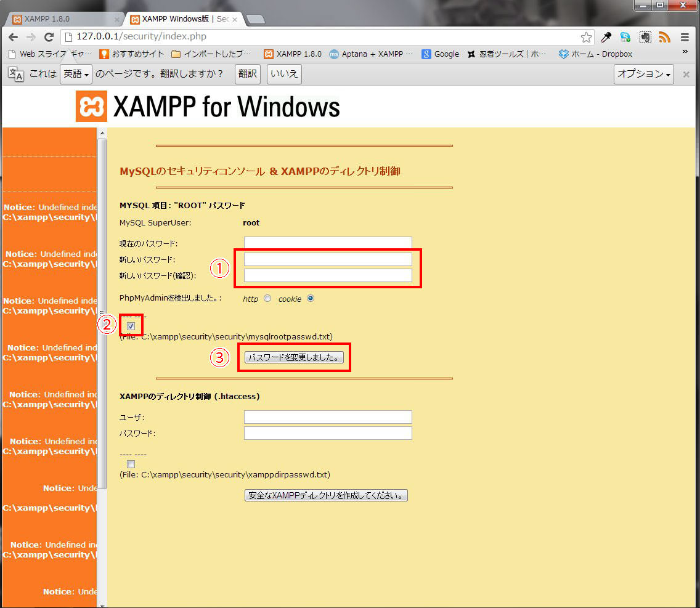
Task: Click the XAMPPのディレクトリ制御 (.htaccess) heading
Action: [x=190, y=397]
